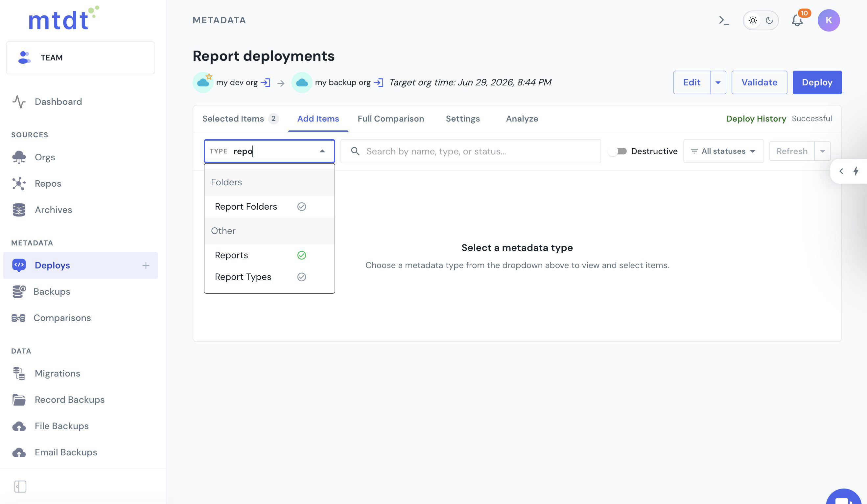
Task: Click the Comparisons icon
Action: 18,318
